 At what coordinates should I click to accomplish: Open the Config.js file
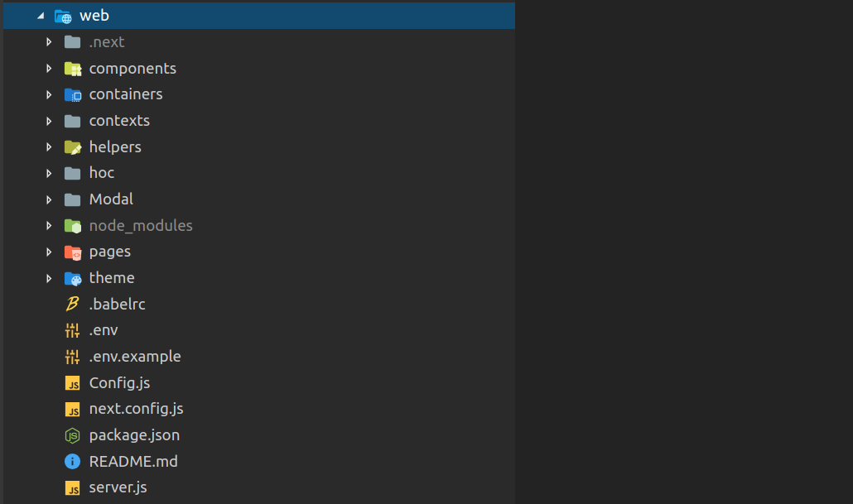point(119,383)
